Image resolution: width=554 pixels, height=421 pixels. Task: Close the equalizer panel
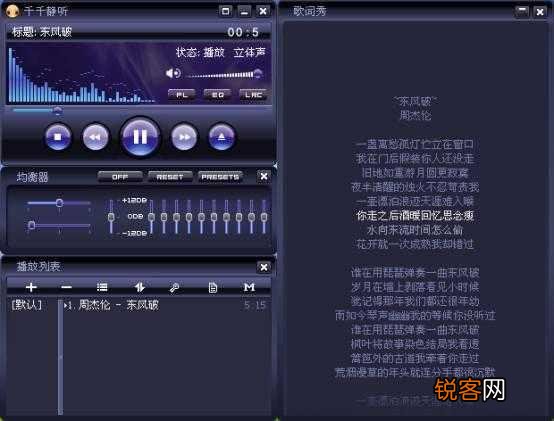tap(264, 176)
